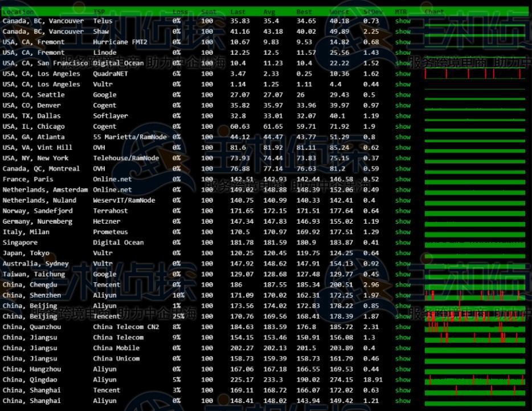The width and height of the screenshot is (532, 411).
Task: Sort by the Loss column header
Action: tap(180, 11)
